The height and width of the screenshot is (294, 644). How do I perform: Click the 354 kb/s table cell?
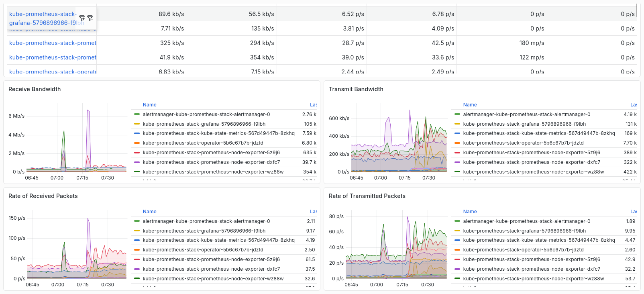[232, 57]
